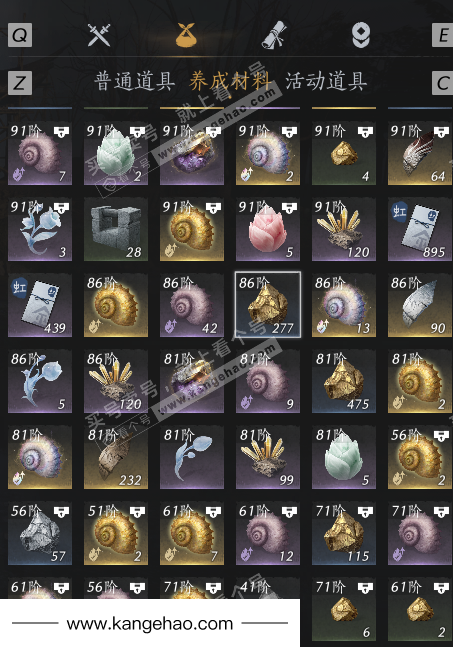Click the Q key navigation button
This screenshot has width=453, height=647.
pyautogui.click(x=20, y=35)
